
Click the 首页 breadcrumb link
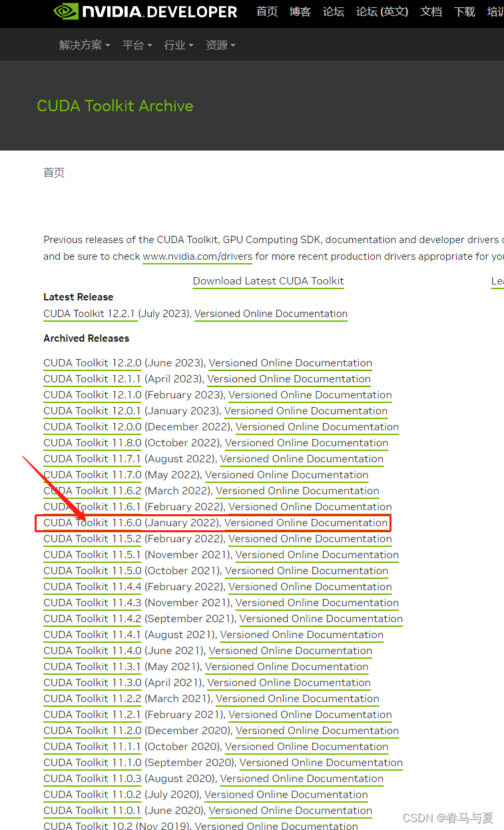[54, 173]
